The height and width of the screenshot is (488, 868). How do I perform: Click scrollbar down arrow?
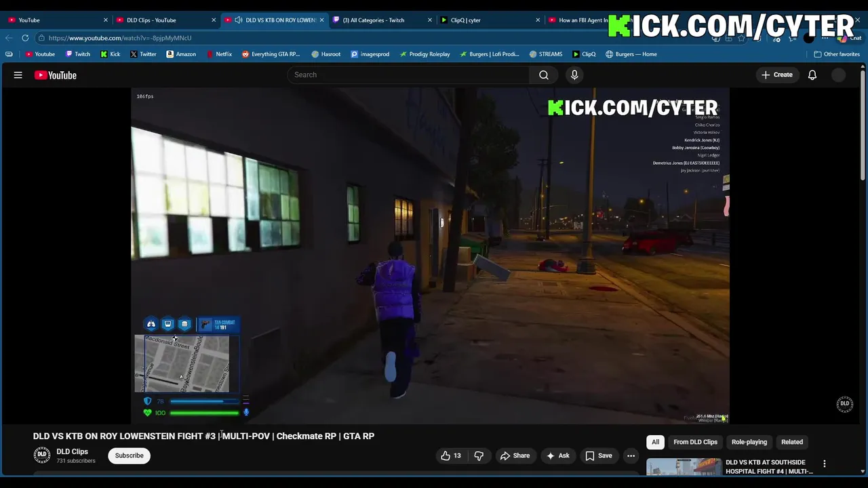(x=863, y=471)
